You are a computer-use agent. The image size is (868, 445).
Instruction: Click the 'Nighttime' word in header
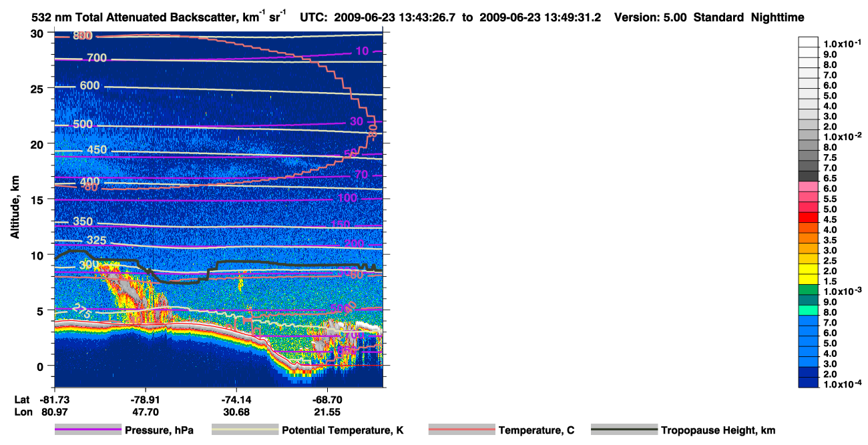[x=779, y=17]
